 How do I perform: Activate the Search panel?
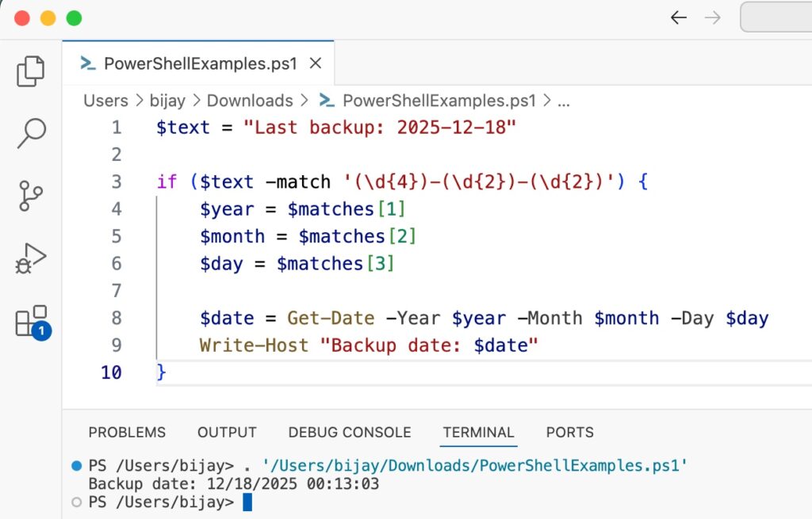(30, 133)
